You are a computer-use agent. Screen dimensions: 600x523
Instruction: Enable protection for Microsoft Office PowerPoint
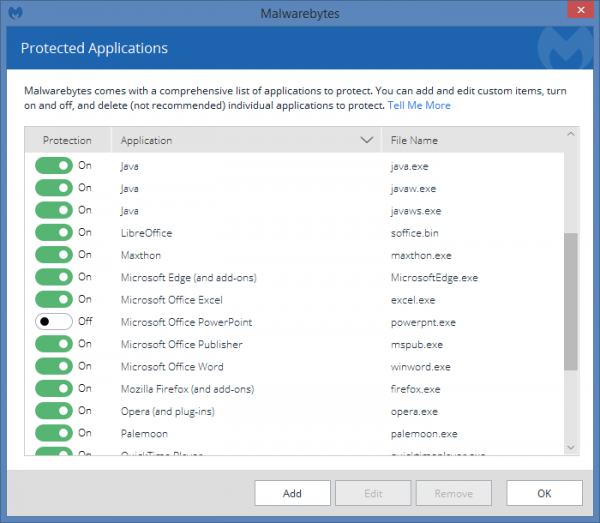click(x=54, y=322)
